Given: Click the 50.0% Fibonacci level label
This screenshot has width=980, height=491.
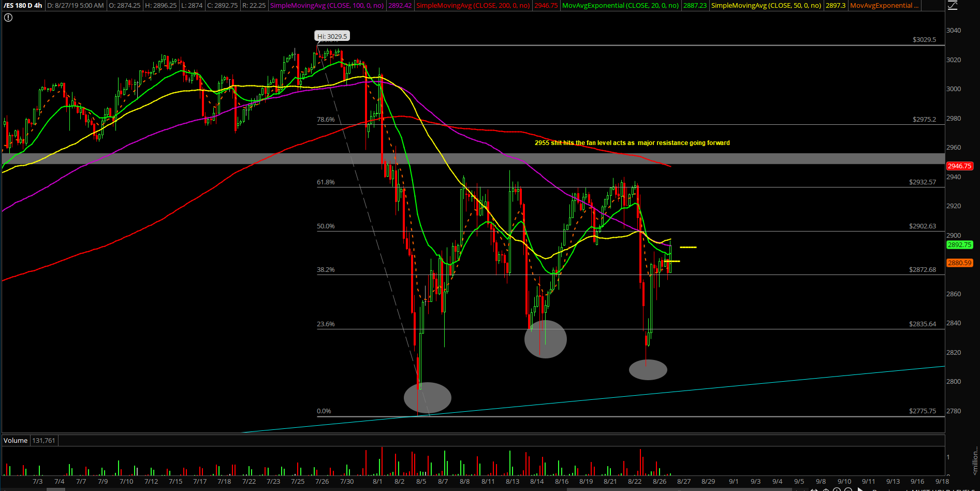Looking at the screenshot, I should coord(326,226).
